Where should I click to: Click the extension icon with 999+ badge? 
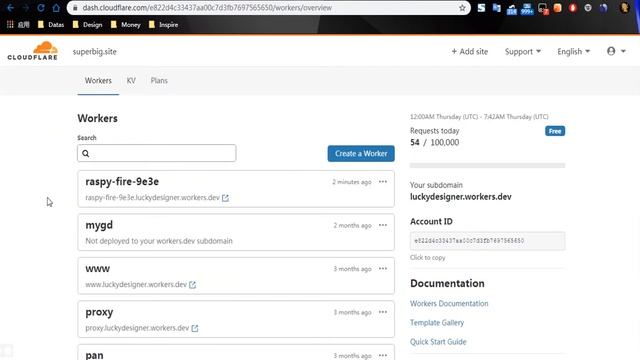click(x=527, y=8)
